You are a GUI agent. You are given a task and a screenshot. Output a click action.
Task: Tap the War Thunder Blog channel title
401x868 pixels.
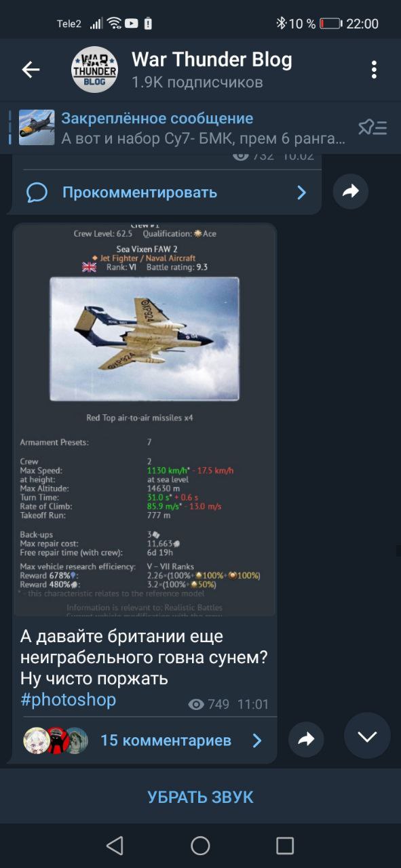212,60
